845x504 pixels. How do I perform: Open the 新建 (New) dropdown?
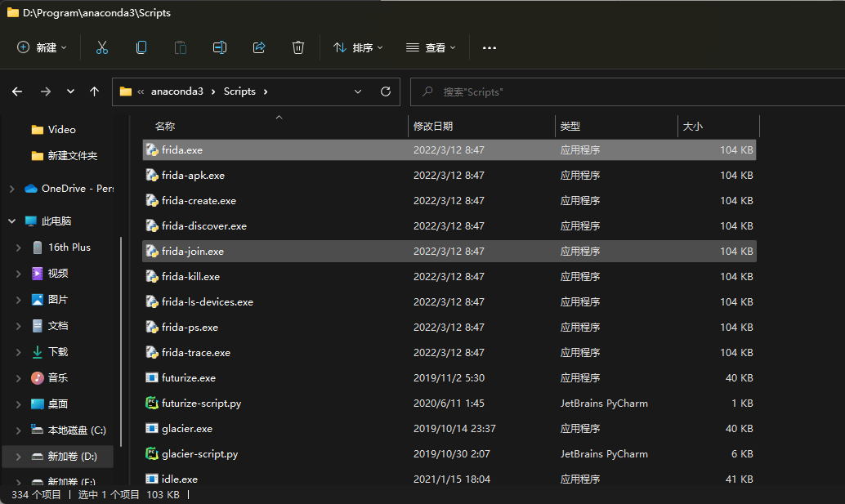click(42, 47)
